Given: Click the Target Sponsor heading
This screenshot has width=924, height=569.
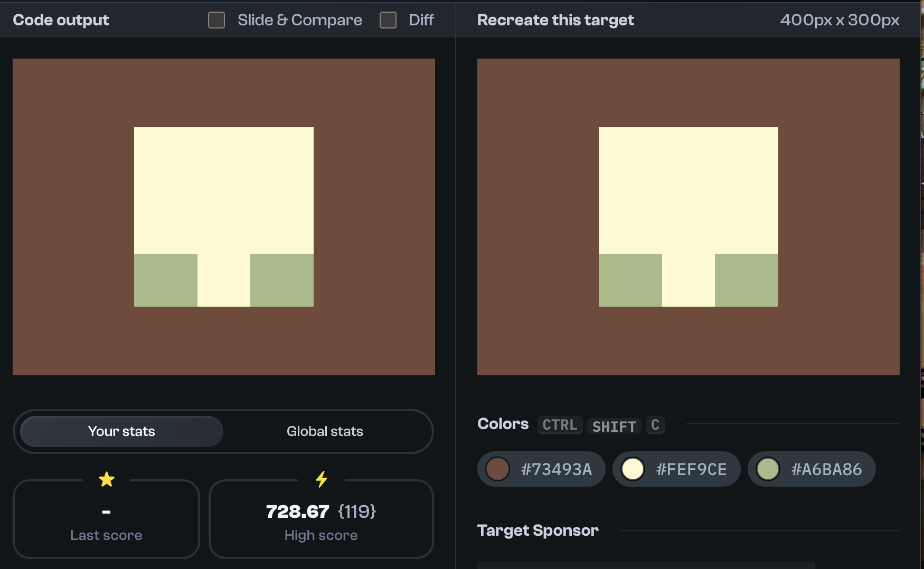Looking at the screenshot, I should [538, 530].
